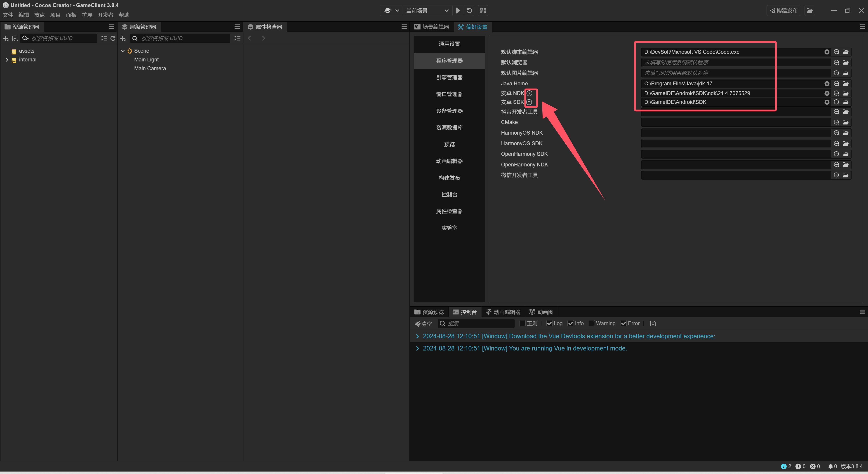Screen dimensions: 868x474
Task: Open project folder icon in title bar
Action: [809, 10]
